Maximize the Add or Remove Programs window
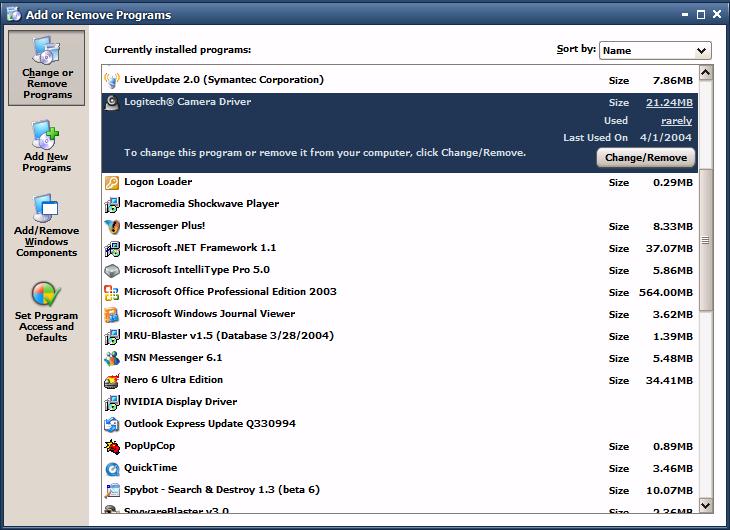The height and width of the screenshot is (530, 730). pyautogui.click(x=701, y=14)
